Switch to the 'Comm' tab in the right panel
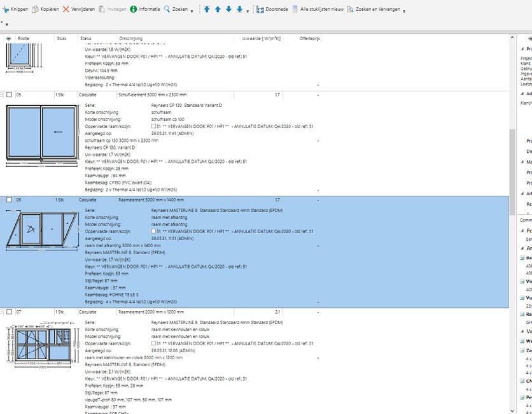 526,220
